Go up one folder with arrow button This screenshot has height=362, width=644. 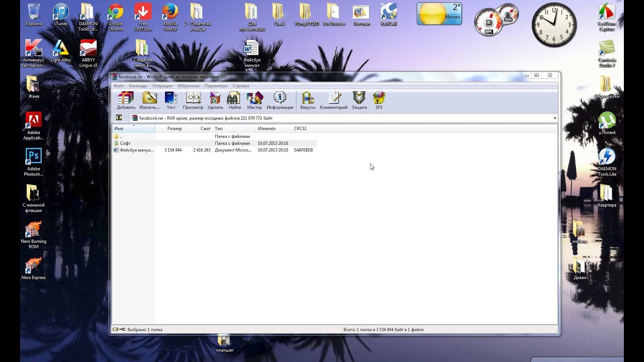[119, 118]
